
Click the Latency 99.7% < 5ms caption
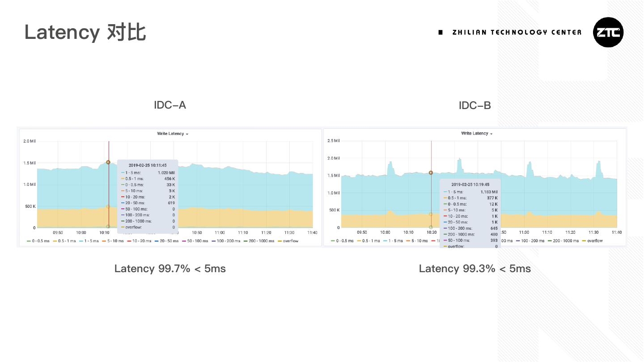click(170, 269)
